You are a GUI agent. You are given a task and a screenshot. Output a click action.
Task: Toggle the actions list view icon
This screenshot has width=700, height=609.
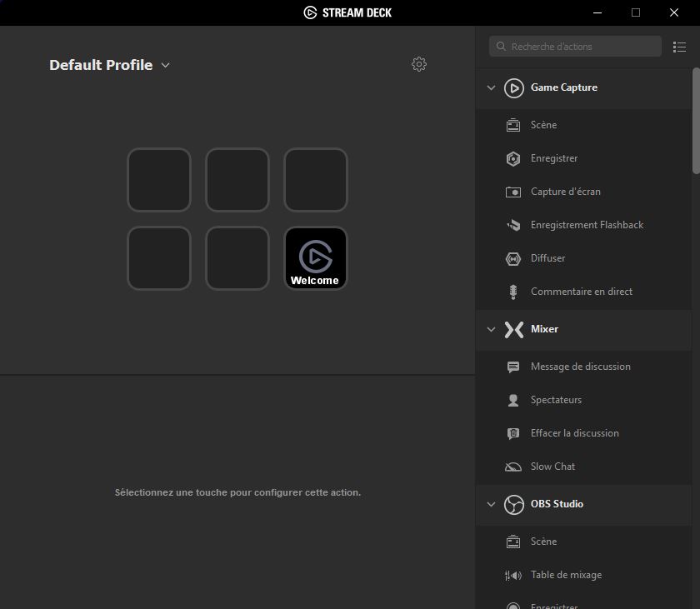(679, 47)
